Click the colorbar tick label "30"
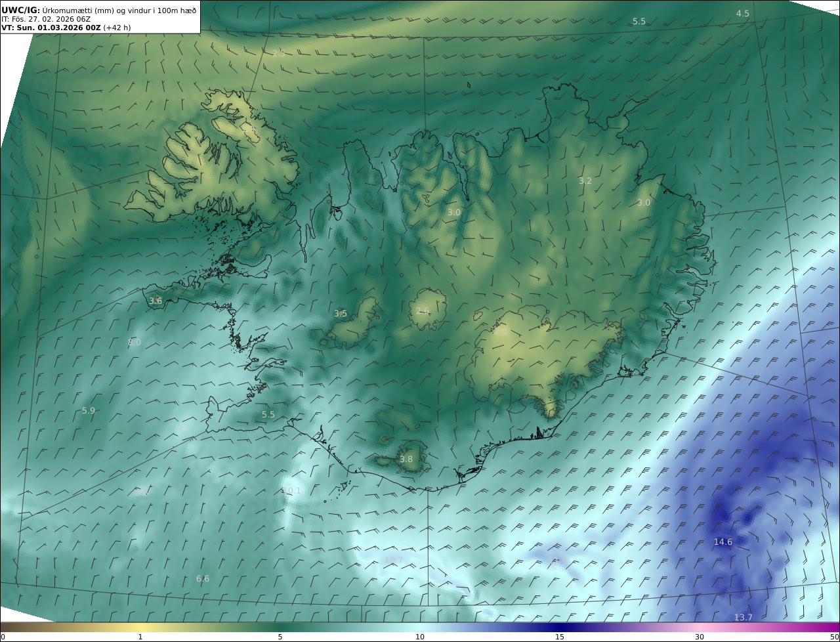 coord(700,637)
